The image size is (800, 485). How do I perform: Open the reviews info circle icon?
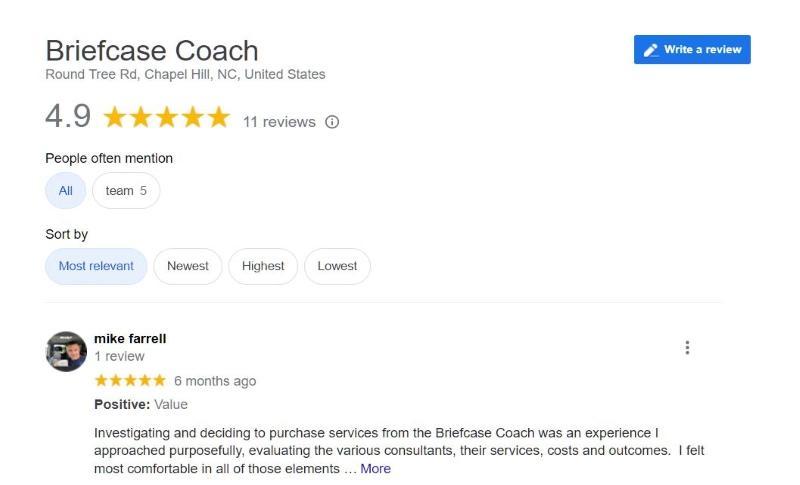[x=332, y=122]
